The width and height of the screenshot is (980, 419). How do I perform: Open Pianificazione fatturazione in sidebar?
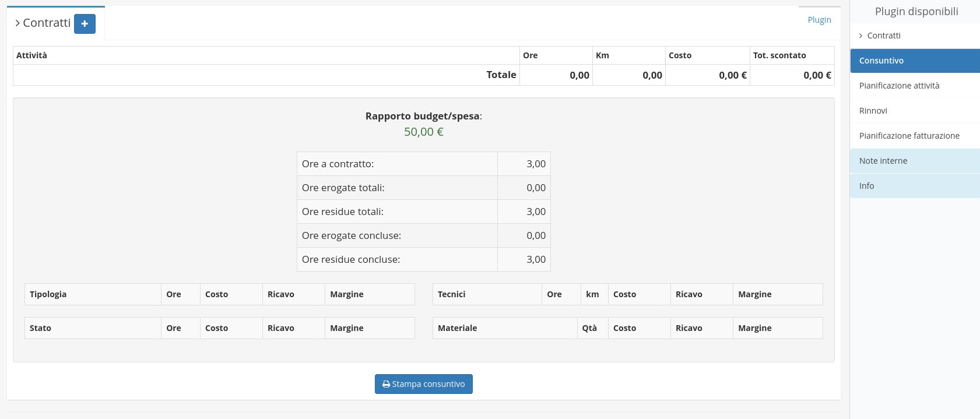909,136
